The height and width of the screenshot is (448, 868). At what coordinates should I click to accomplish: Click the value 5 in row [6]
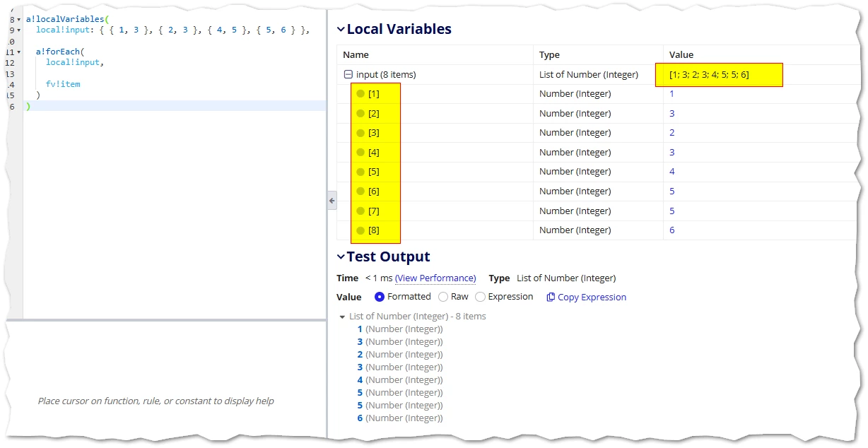(671, 191)
